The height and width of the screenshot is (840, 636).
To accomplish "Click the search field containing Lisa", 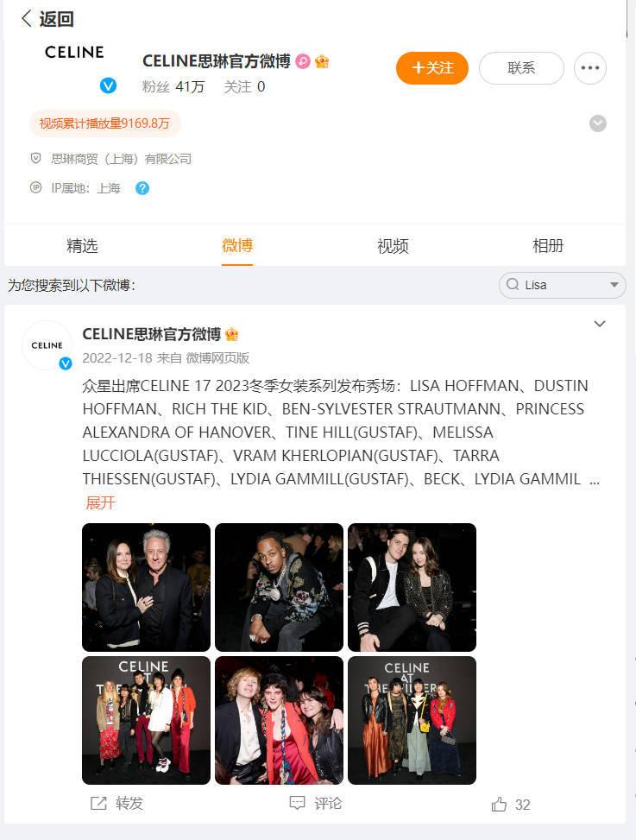I will [562, 285].
